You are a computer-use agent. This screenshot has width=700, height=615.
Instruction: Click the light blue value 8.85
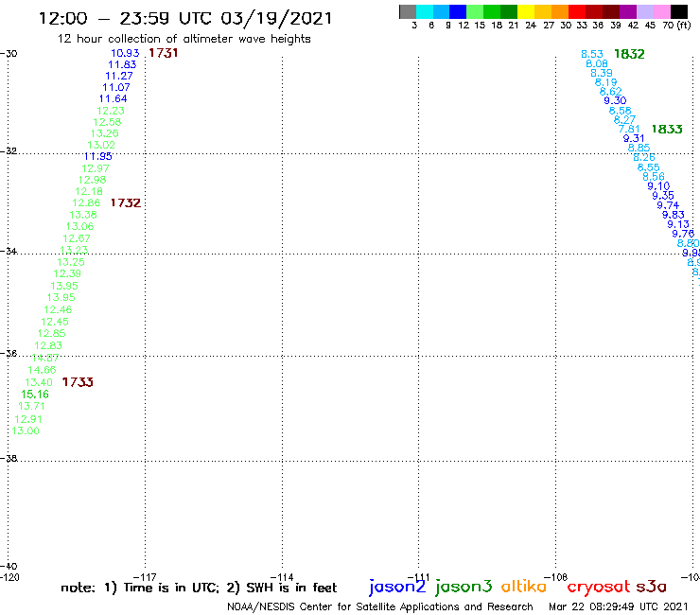click(x=639, y=148)
